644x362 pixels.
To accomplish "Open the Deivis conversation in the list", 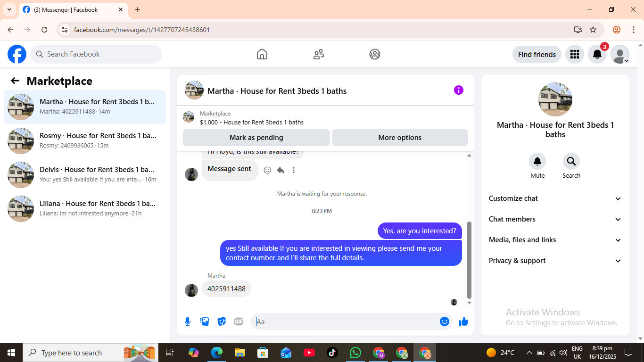I will click(85, 175).
